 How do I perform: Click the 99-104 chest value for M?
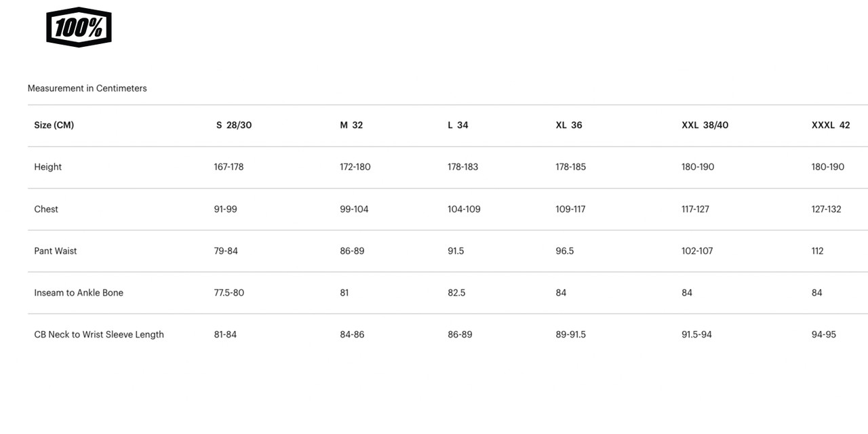tap(354, 209)
